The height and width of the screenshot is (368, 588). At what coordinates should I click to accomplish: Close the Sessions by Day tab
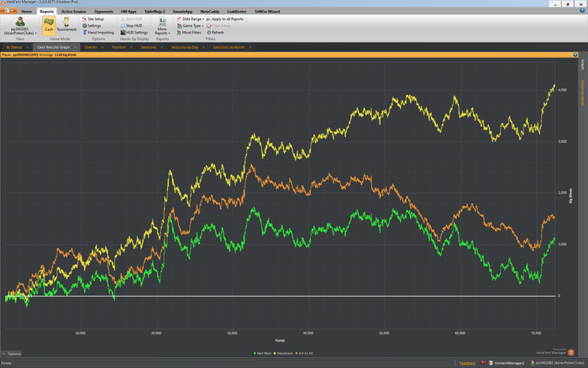[x=203, y=47]
